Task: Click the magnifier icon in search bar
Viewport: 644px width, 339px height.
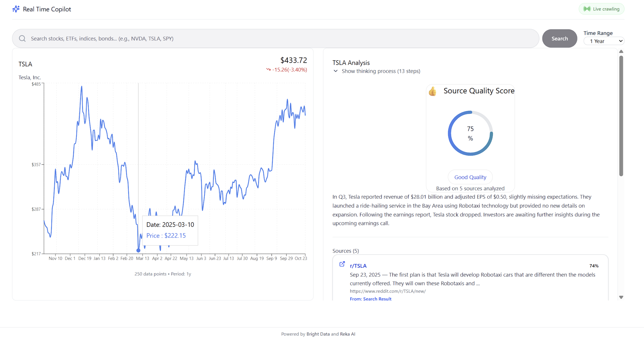Action: [22, 39]
